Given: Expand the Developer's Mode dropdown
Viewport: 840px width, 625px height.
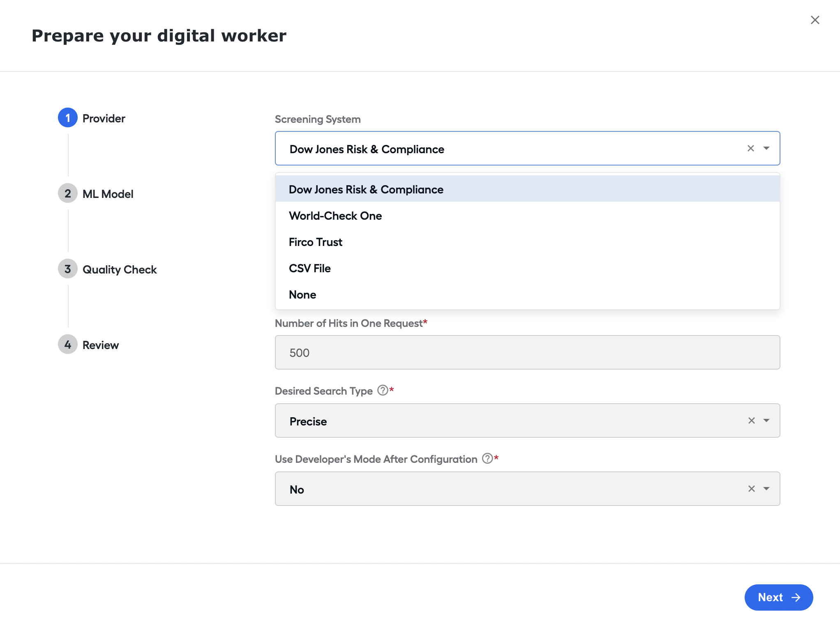Looking at the screenshot, I should [x=766, y=489].
